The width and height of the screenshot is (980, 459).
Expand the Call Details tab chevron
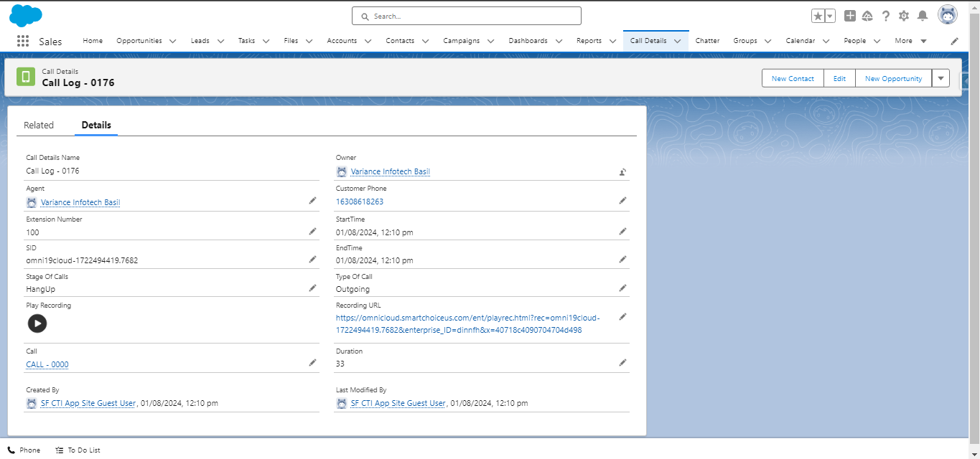point(677,41)
